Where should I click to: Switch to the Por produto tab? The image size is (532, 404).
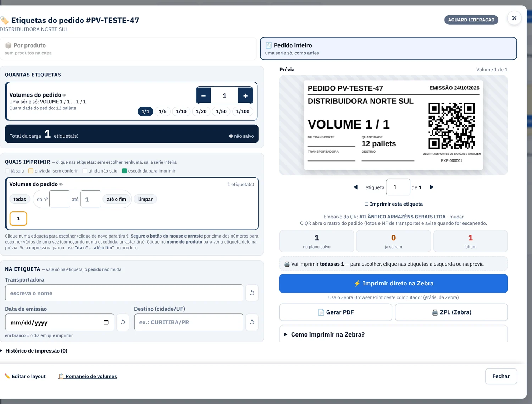pos(128,49)
